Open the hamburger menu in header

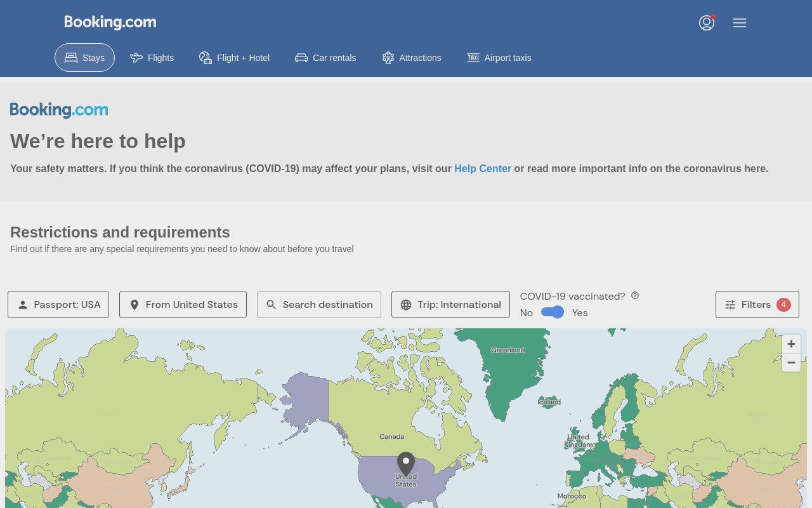pyautogui.click(x=740, y=23)
